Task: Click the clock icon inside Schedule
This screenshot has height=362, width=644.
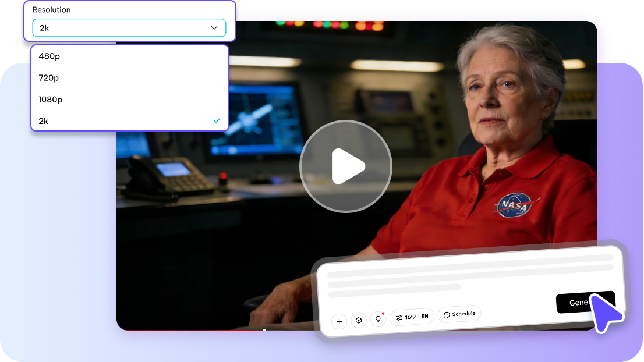Action: coord(446,314)
